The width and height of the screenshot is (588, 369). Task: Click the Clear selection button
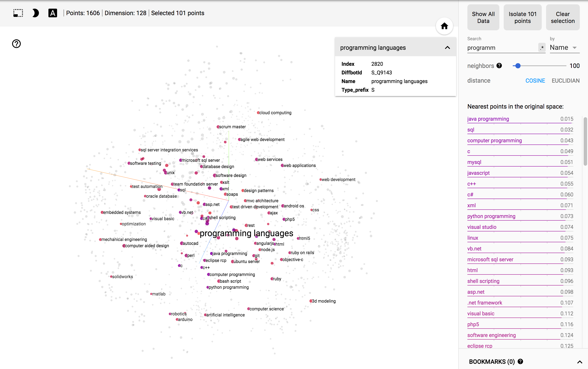point(562,17)
